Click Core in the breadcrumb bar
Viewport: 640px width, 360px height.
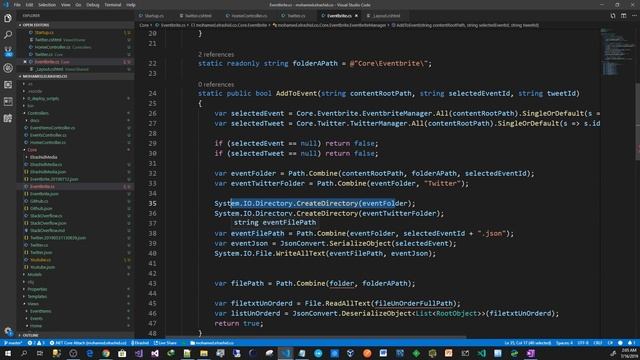pyautogui.click(x=144, y=25)
